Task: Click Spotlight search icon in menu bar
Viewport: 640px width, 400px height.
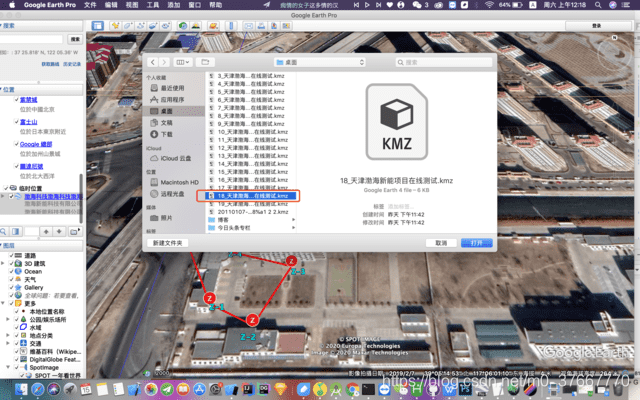Action: click(598, 5)
